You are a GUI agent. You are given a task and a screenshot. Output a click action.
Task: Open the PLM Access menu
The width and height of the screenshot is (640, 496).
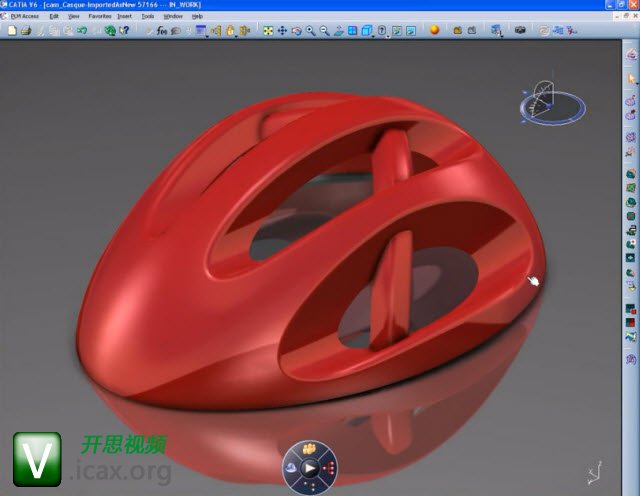24,16
